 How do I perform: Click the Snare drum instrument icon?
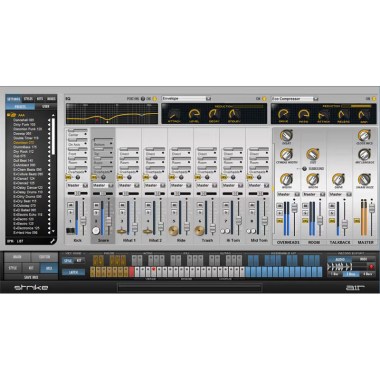(x=96, y=230)
